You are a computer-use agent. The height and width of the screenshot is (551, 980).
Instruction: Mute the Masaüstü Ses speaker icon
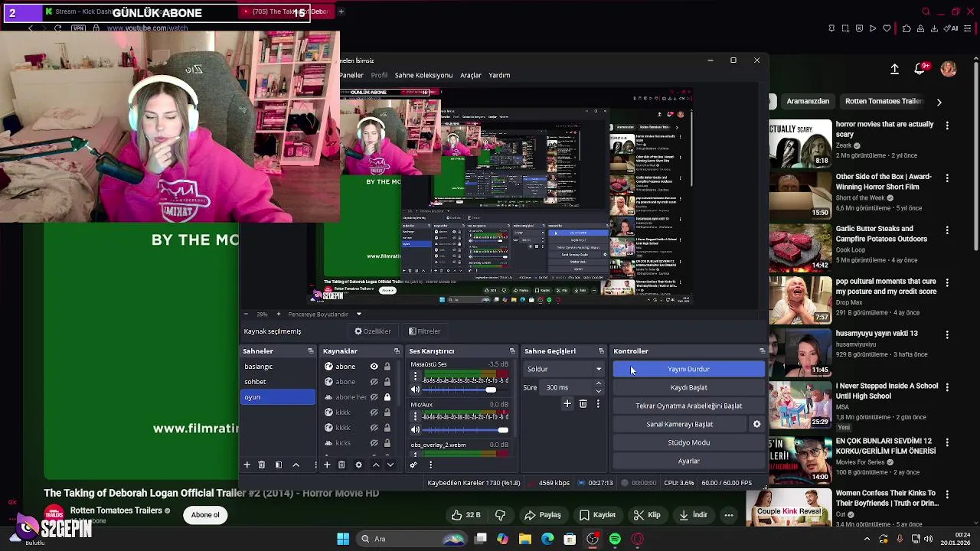tap(415, 390)
